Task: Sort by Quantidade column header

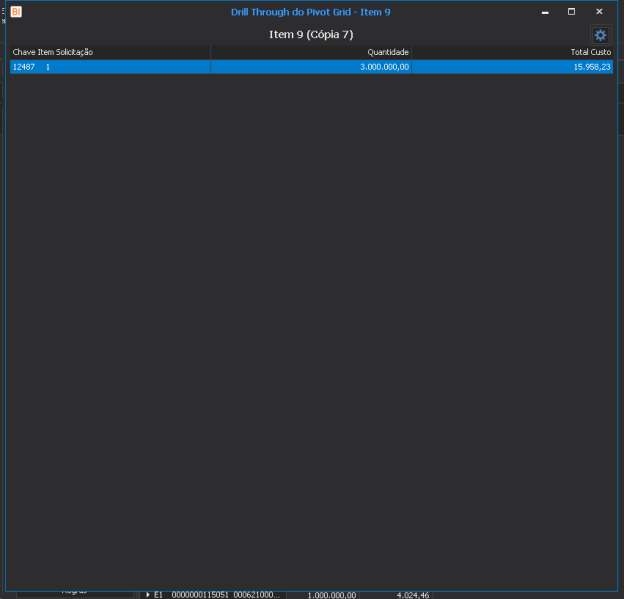Action: [x=311, y=52]
